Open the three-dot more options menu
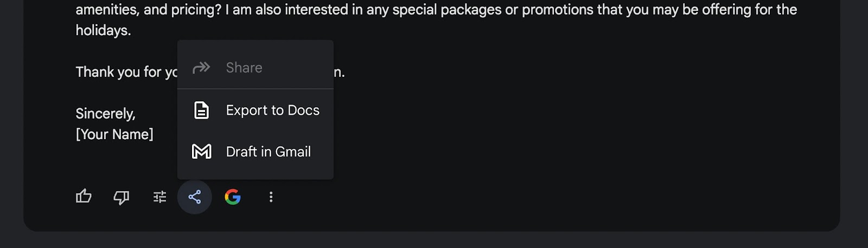 pos(271,197)
